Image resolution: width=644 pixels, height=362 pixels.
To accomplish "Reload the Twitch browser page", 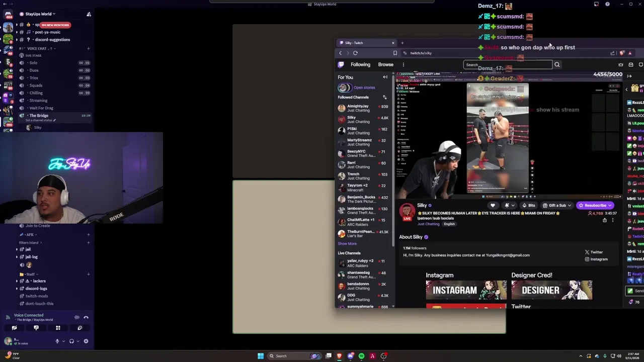I will (355, 53).
